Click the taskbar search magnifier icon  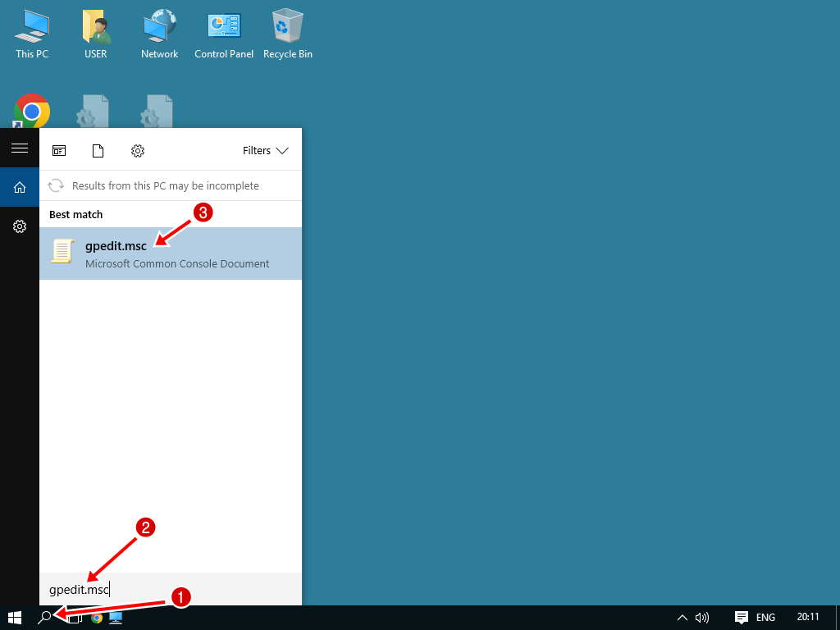[x=45, y=618]
